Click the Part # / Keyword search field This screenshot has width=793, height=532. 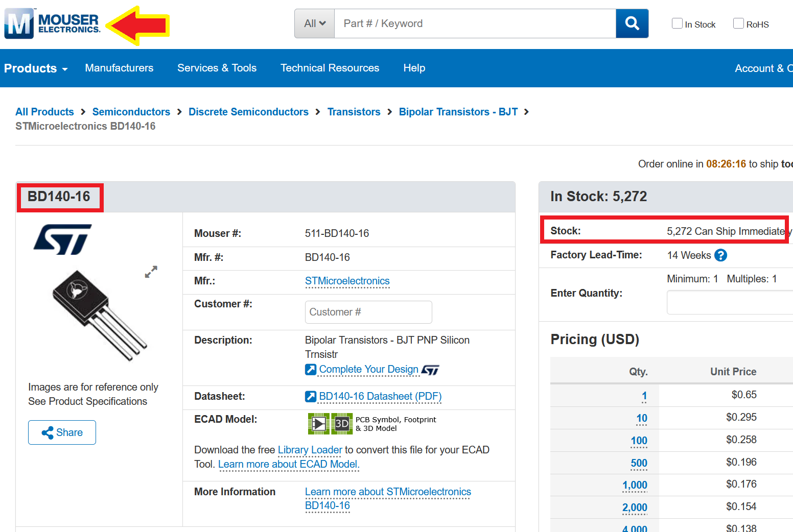tap(475, 23)
